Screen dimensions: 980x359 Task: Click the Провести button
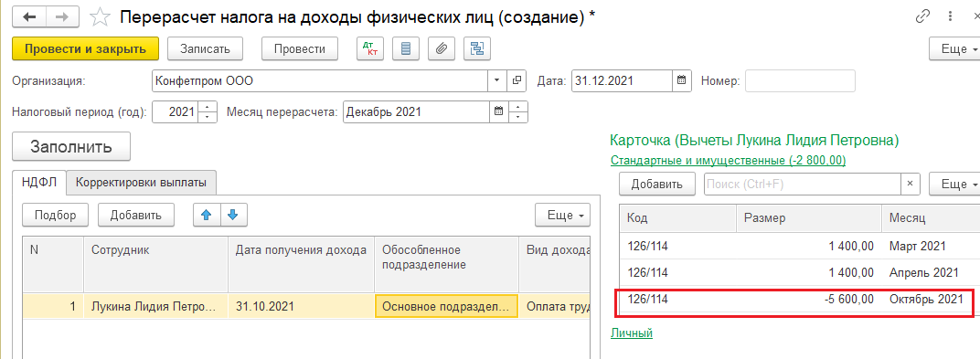pos(299,48)
